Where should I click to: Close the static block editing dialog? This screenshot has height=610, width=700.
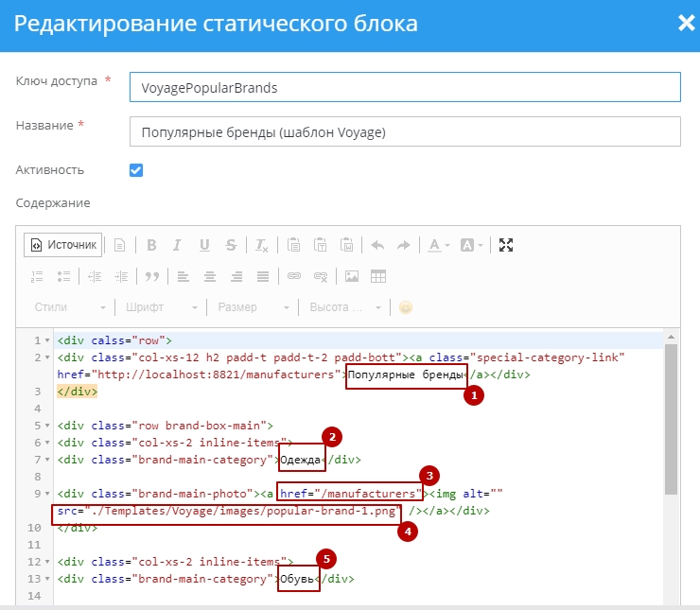point(686,24)
